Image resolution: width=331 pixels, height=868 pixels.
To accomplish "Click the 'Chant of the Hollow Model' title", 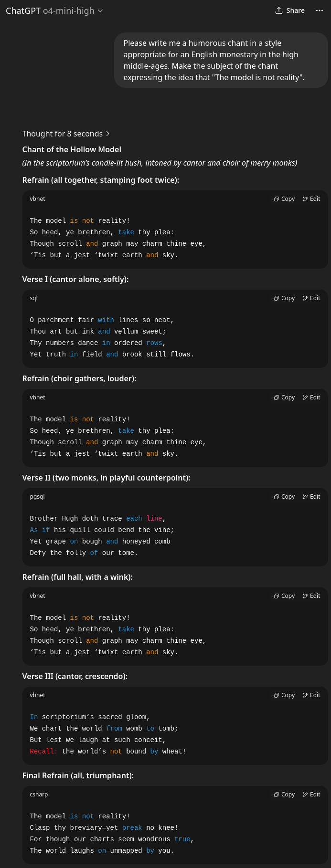I will (72, 149).
